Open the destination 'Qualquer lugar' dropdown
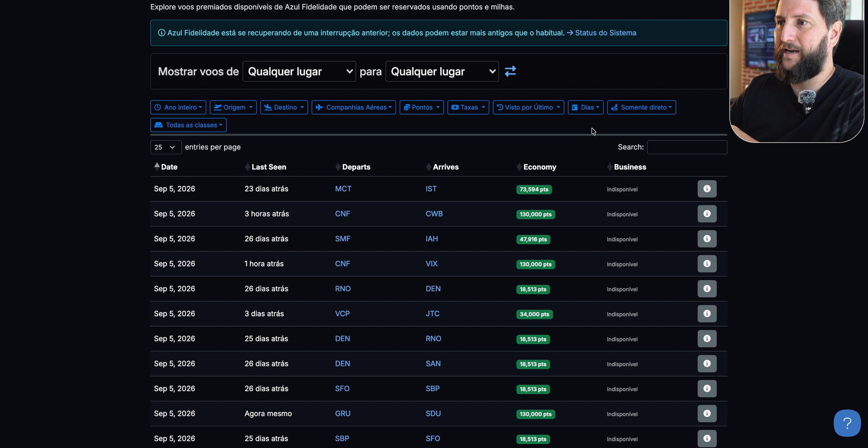Viewport: 868px width, 448px height. pyautogui.click(x=442, y=71)
